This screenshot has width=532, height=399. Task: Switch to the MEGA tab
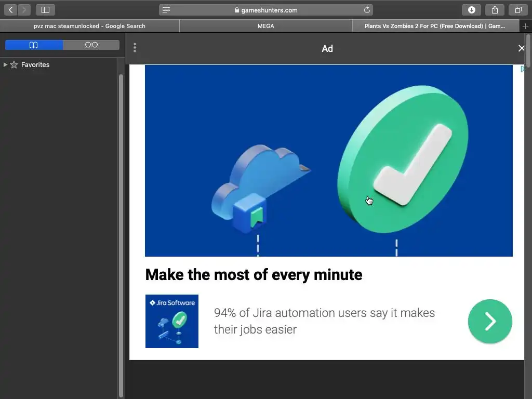pyautogui.click(x=266, y=26)
